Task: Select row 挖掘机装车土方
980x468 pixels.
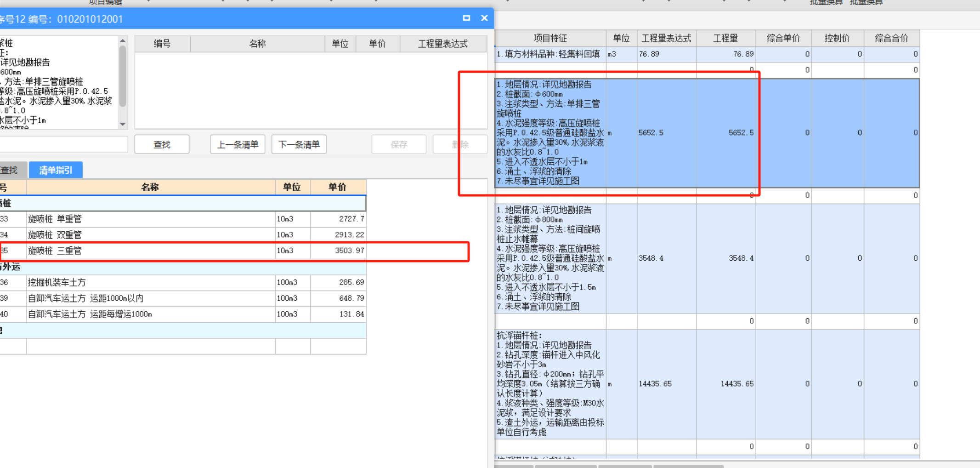Action: [183, 282]
